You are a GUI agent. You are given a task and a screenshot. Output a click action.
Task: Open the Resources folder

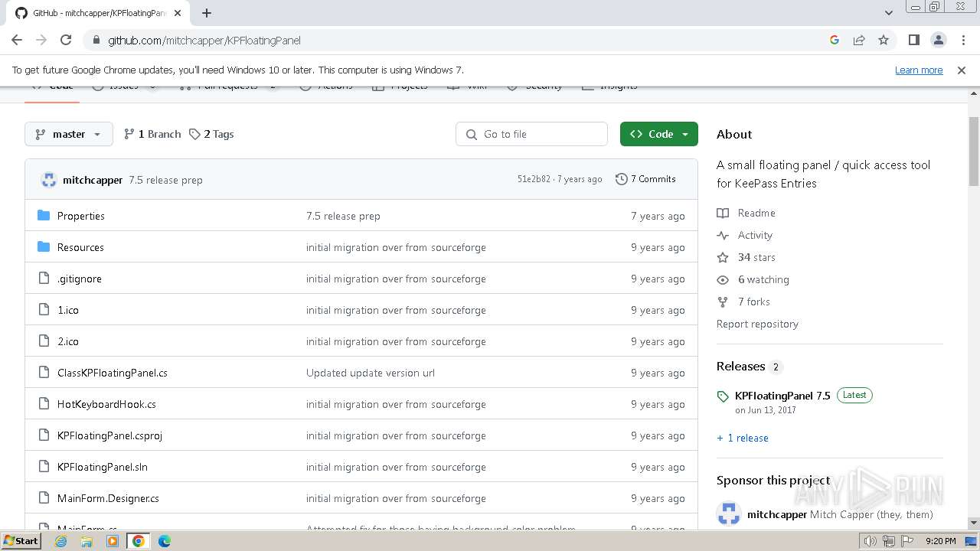80,247
